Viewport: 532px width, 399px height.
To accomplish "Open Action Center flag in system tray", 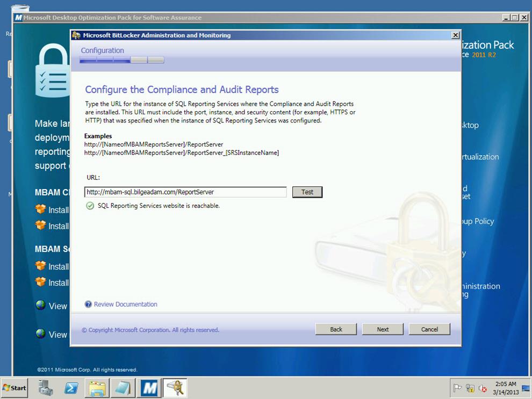I will pyautogui.click(x=457, y=388).
